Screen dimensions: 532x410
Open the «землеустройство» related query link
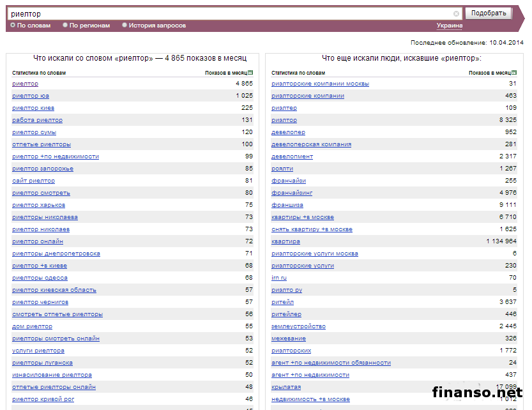click(x=298, y=326)
